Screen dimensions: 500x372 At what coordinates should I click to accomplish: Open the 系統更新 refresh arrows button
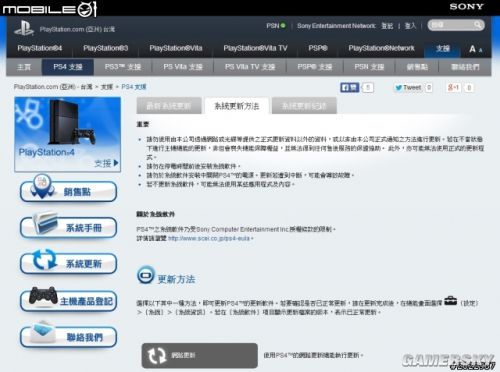68,262
